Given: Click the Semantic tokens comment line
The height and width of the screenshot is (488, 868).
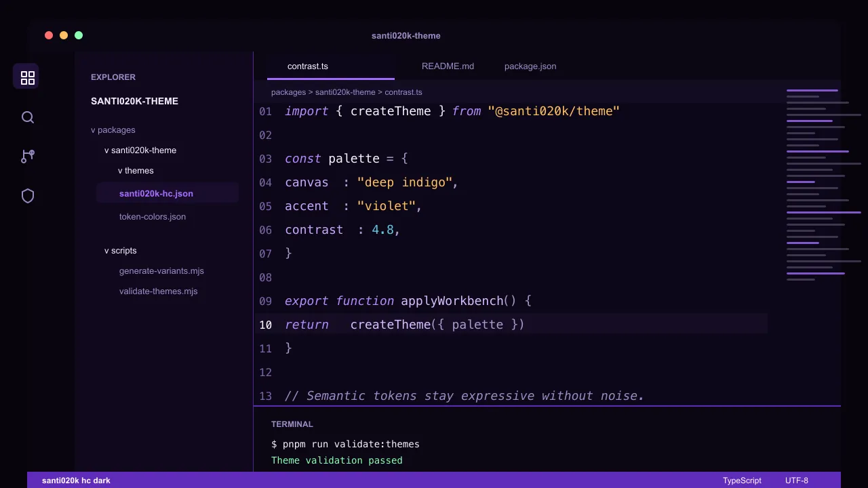Looking at the screenshot, I should point(465,396).
